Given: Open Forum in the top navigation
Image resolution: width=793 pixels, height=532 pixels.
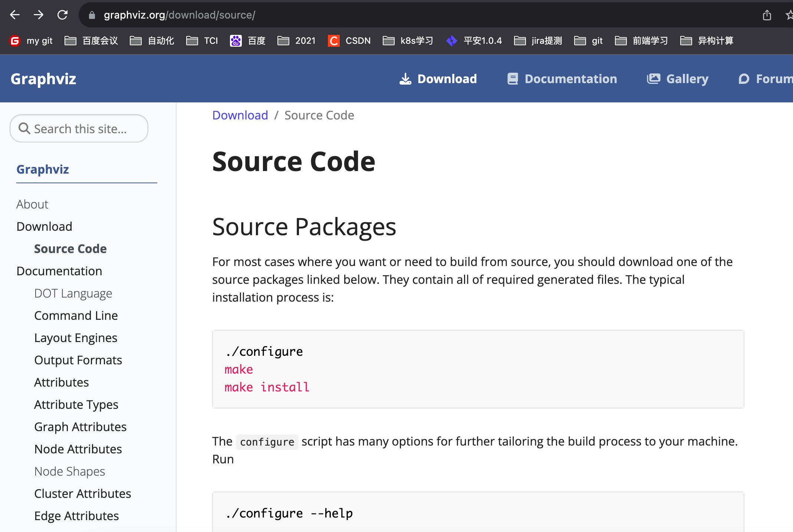Looking at the screenshot, I should point(766,79).
